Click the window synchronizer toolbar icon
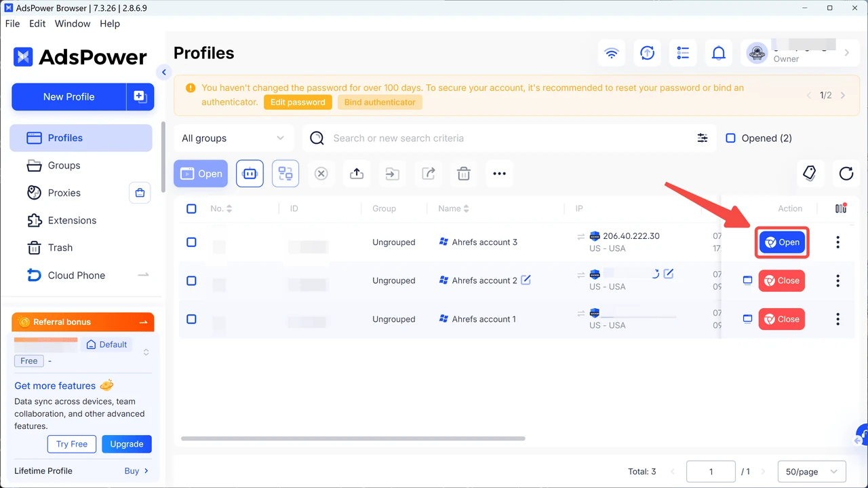Viewport: 868px width, 488px height. (285, 174)
